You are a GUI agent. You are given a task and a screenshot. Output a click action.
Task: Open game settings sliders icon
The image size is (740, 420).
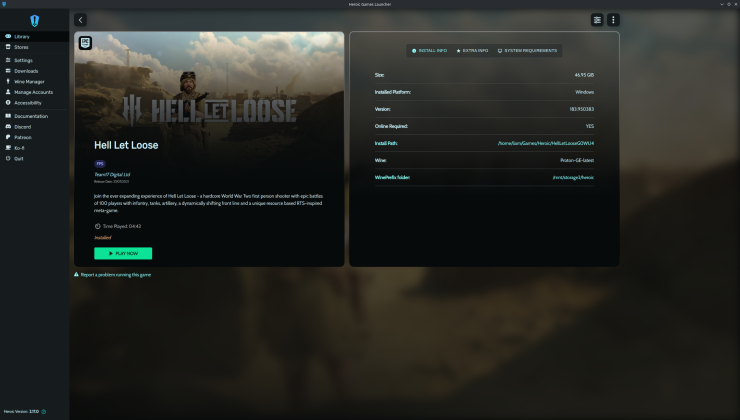click(x=597, y=19)
